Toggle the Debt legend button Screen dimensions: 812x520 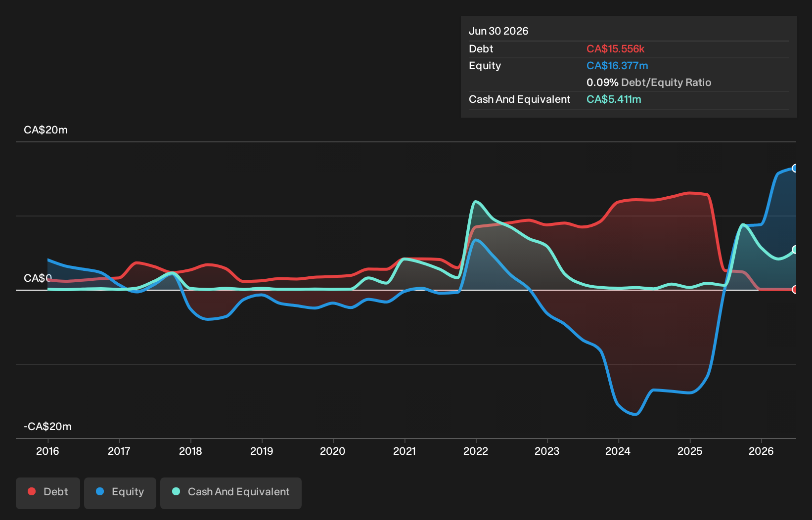click(48, 493)
